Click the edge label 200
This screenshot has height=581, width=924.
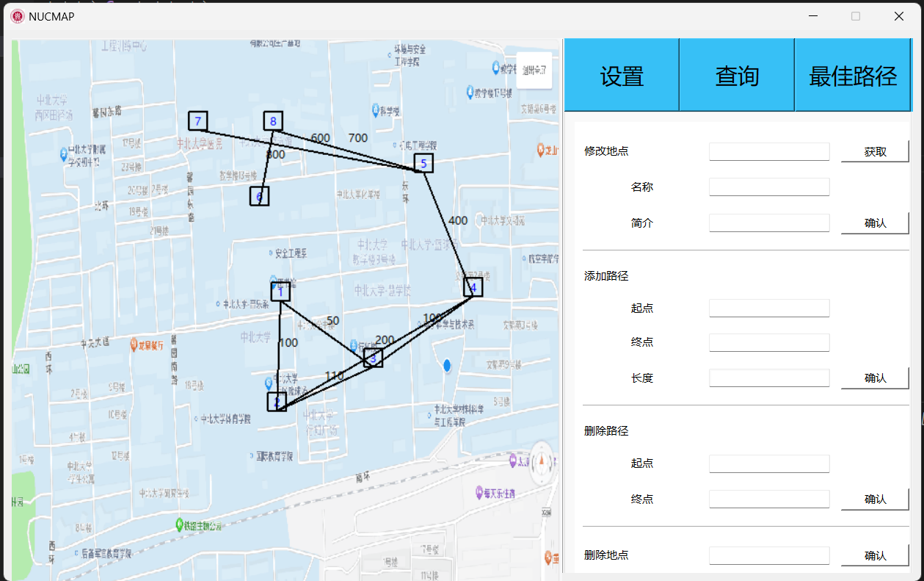[x=385, y=339]
